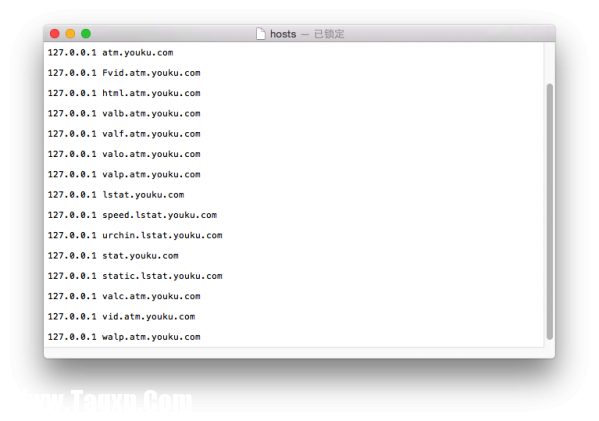Minimize the hosts window with yellow button

click(70, 34)
